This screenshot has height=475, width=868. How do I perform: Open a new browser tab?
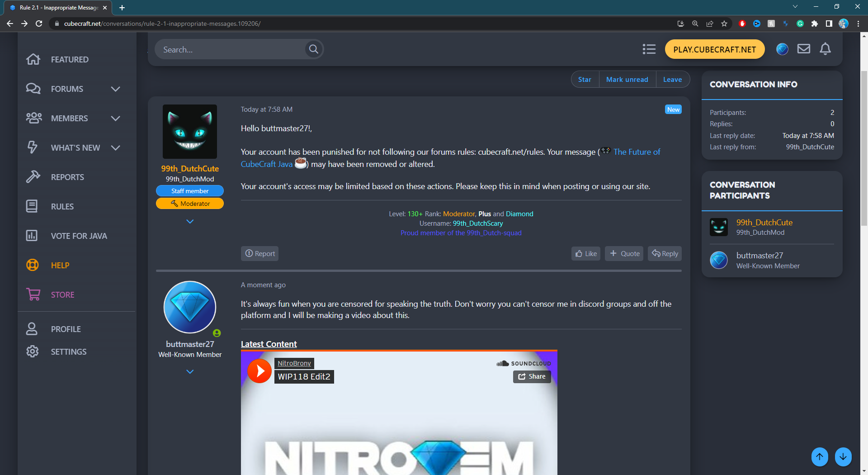click(122, 8)
